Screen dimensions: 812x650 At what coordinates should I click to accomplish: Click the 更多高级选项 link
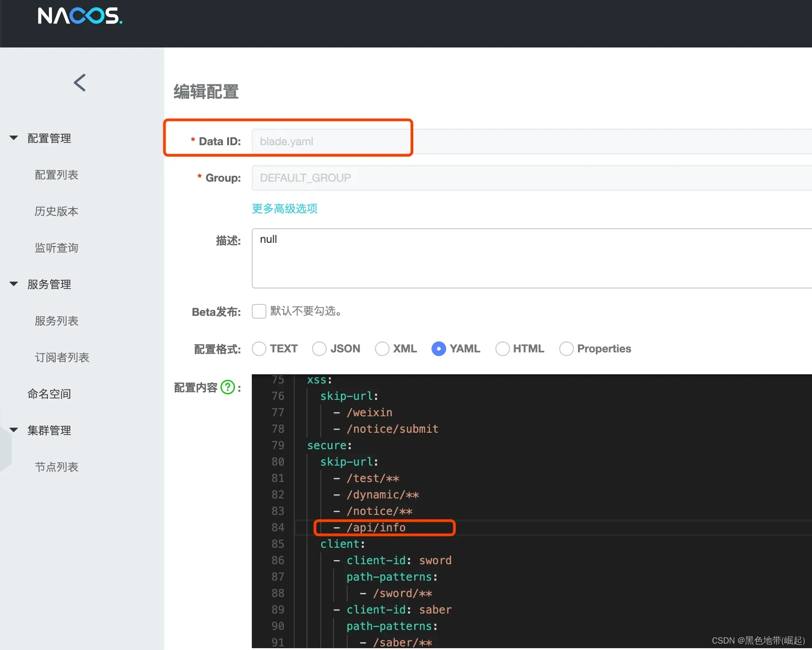[284, 208]
